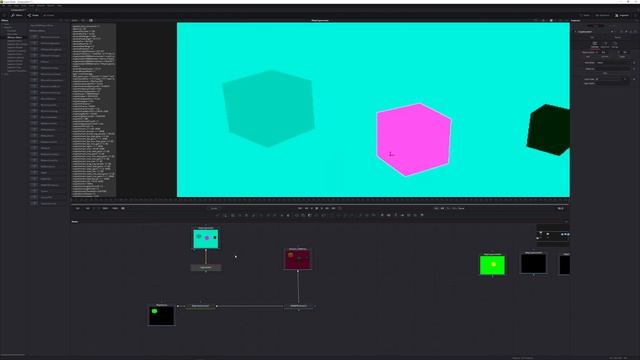Toggle the Keyframes button at top right
640x360 pixels.
(x=602, y=15)
